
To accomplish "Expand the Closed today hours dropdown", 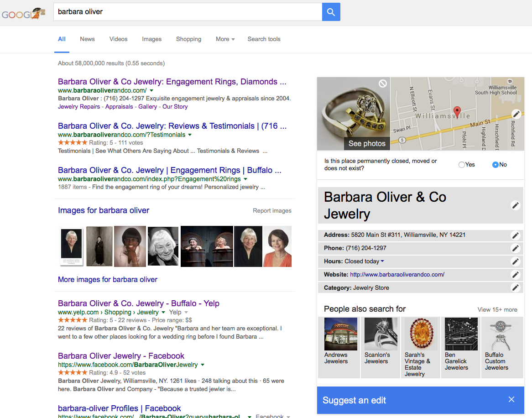I will pyautogui.click(x=382, y=261).
